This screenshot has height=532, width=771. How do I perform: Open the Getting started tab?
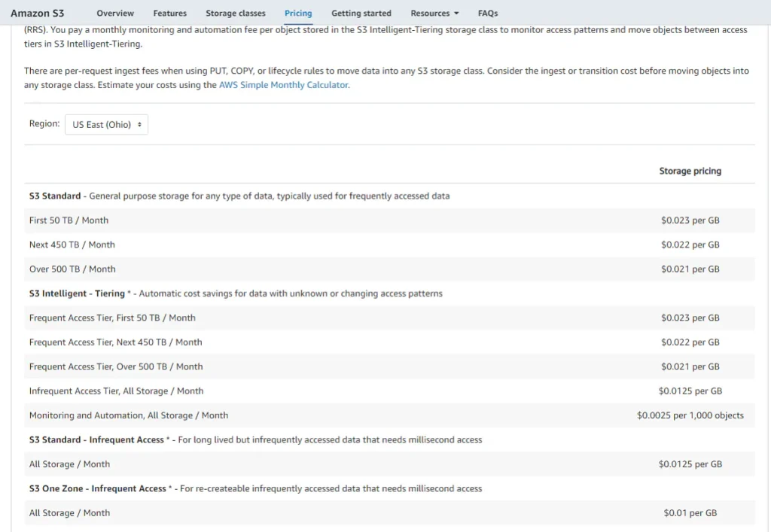tap(361, 14)
